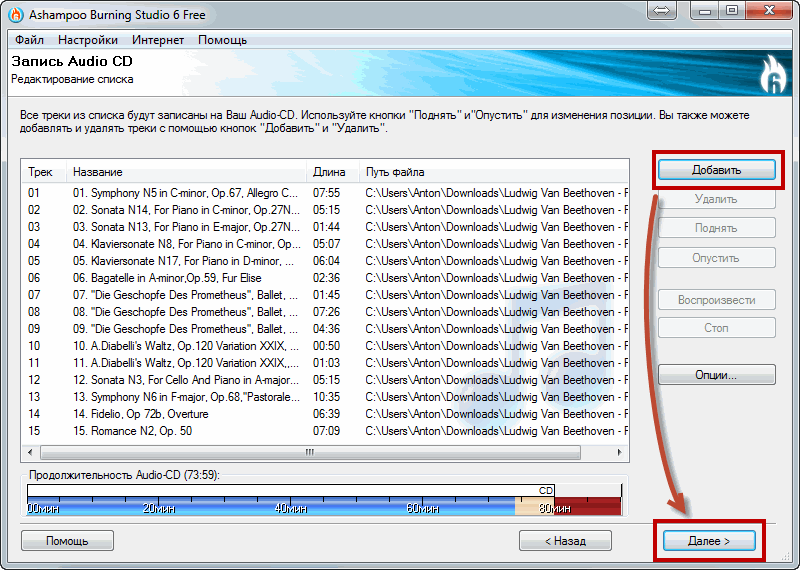800x570 pixels.
Task: Click the Стоп button
Action: click(x=716, y=328)
